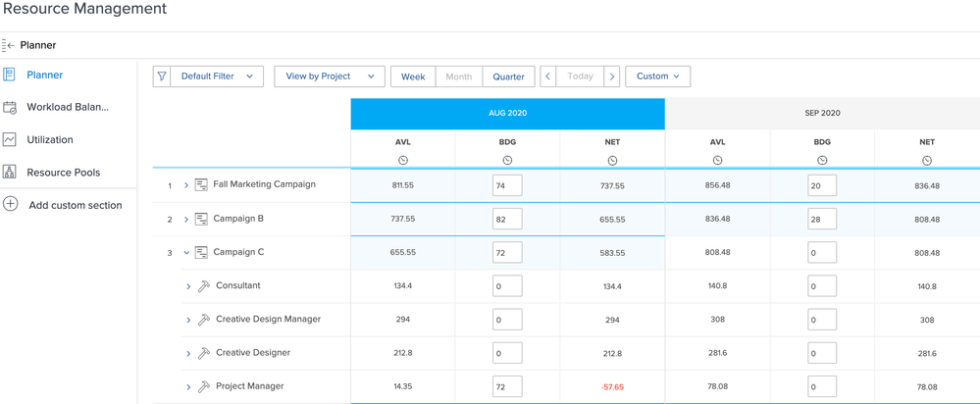The width and height of the screenshot is (980, 404).
Task: Click the Fall Marketing Campaign project icon
Action: [x=201, y=185]
